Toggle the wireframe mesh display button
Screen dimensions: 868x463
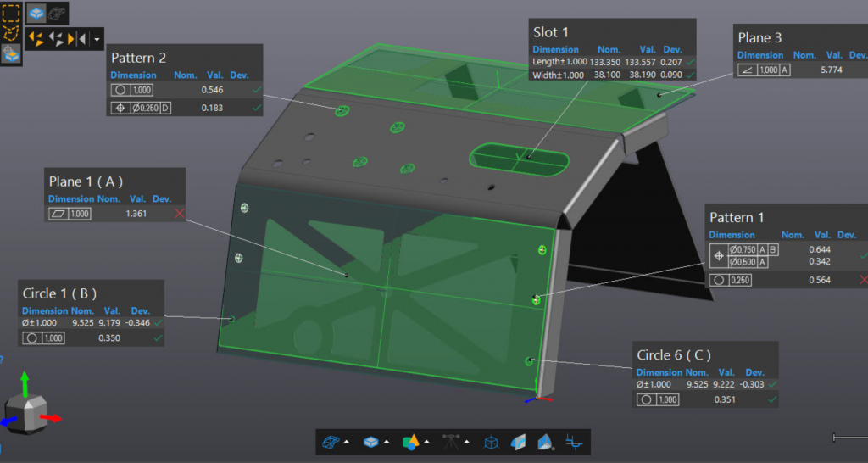click(x=58, y=13)
